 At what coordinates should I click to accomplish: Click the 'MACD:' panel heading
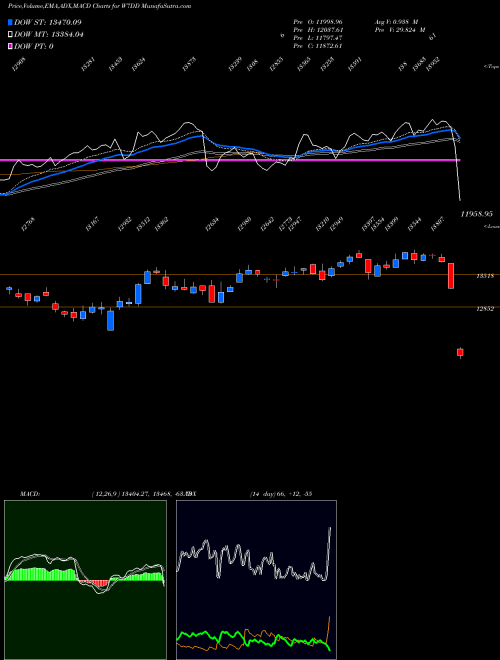click(30, 494)
